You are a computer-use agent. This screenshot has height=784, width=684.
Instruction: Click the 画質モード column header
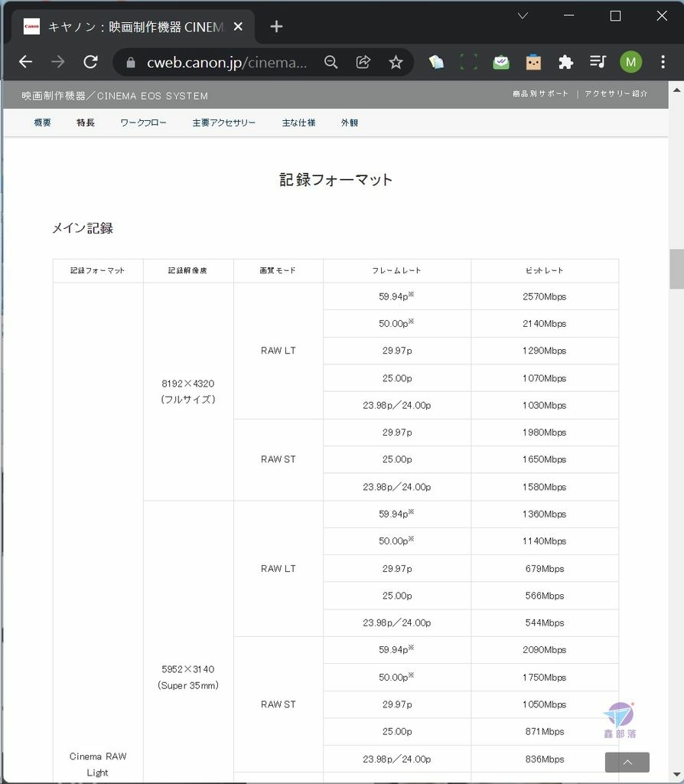pyautogui.click(x=278, y=270)
